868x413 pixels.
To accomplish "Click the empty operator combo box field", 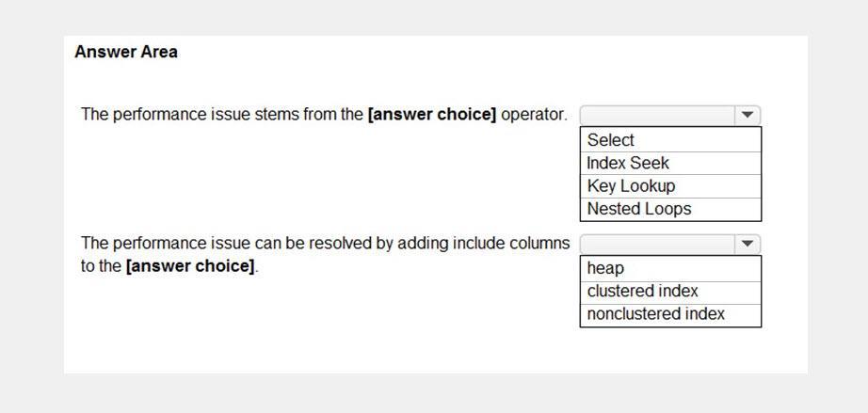I will 658,116.
